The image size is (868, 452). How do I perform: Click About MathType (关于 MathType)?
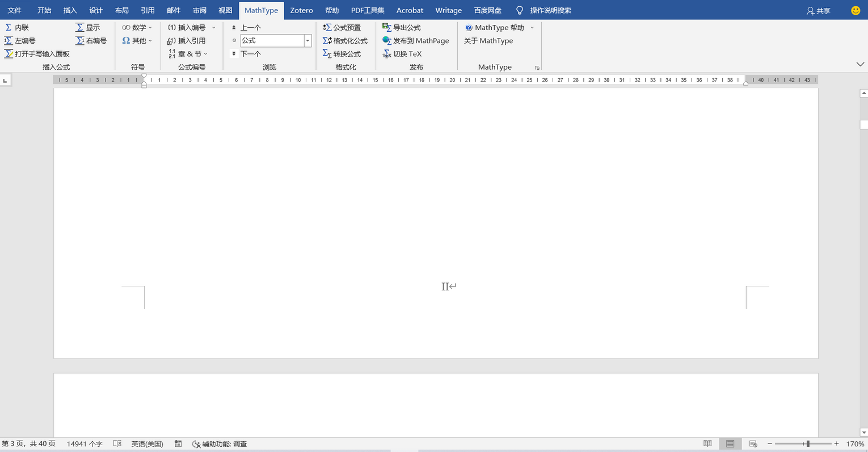[488, 41]
